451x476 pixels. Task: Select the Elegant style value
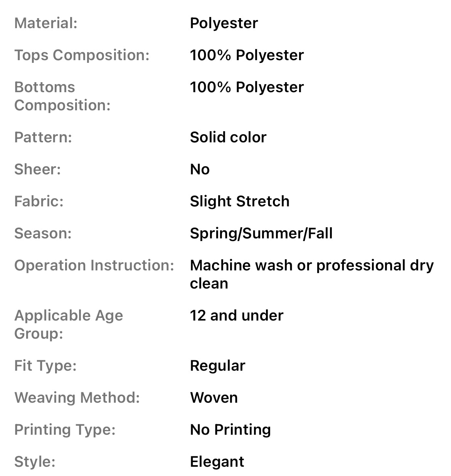pos(217,462)
